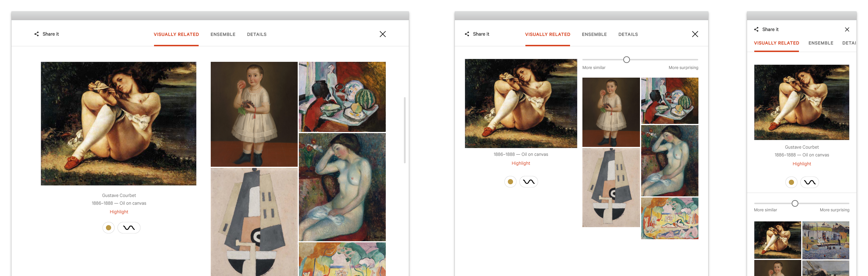Screen dimensions: 868x276
Task: Close the widest panel with the X icon
Action: (x=383, y=34)
